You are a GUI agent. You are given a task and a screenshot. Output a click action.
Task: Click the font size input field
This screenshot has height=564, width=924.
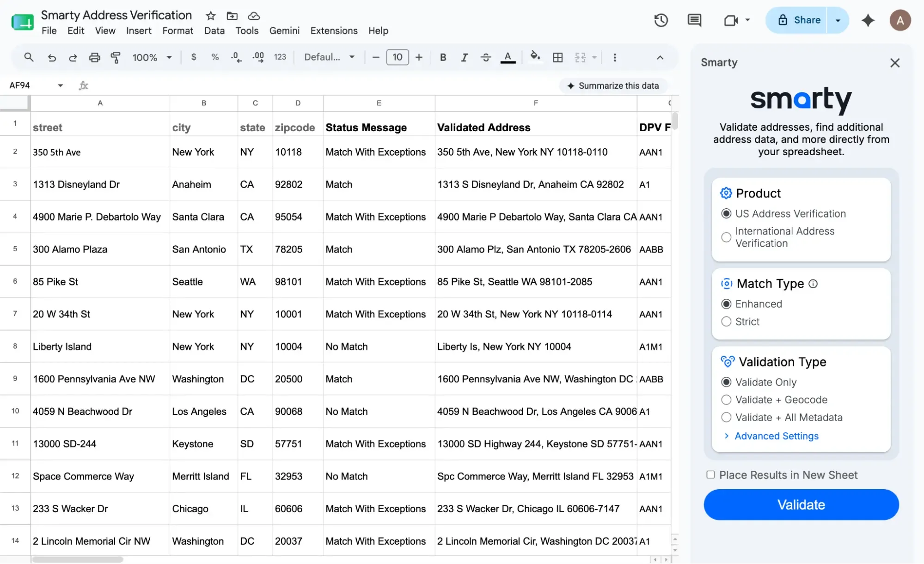click(x=398, y=57)
